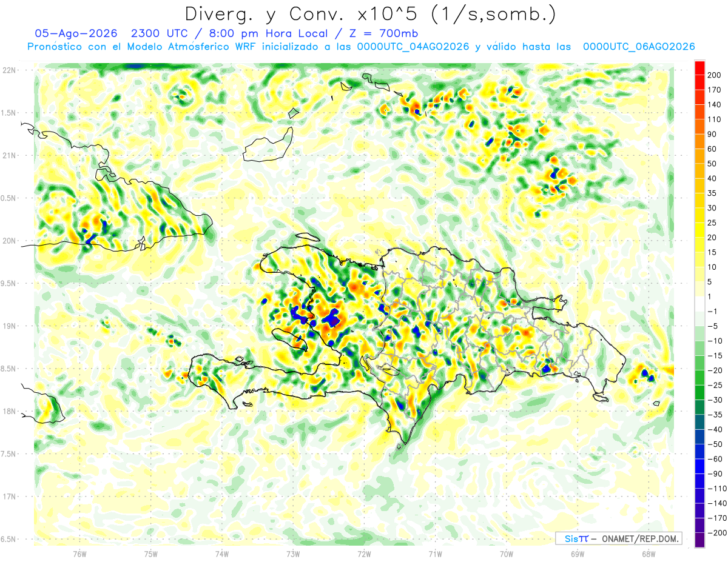Click the '-1' value on the color scale
This screenshot has height=562, width=728.
tap(712, 311)
